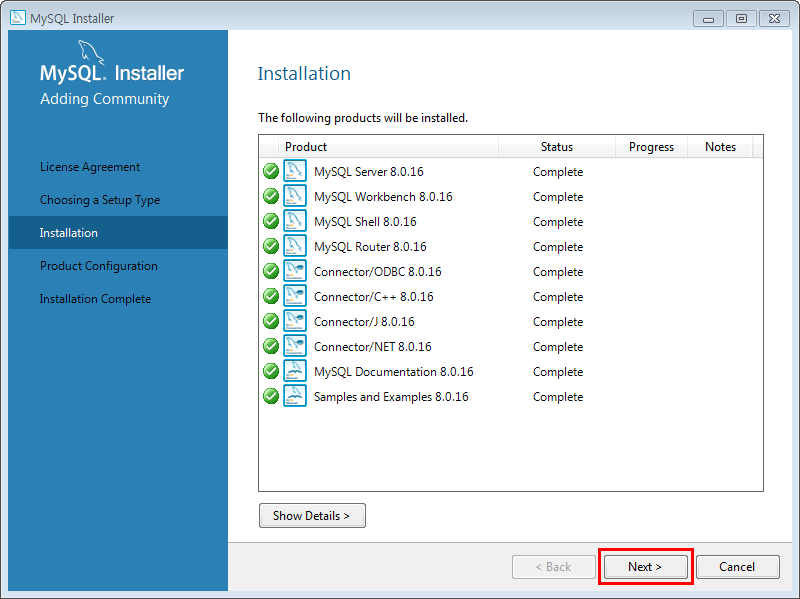Expand installation log with Show Details

[312, 515]
